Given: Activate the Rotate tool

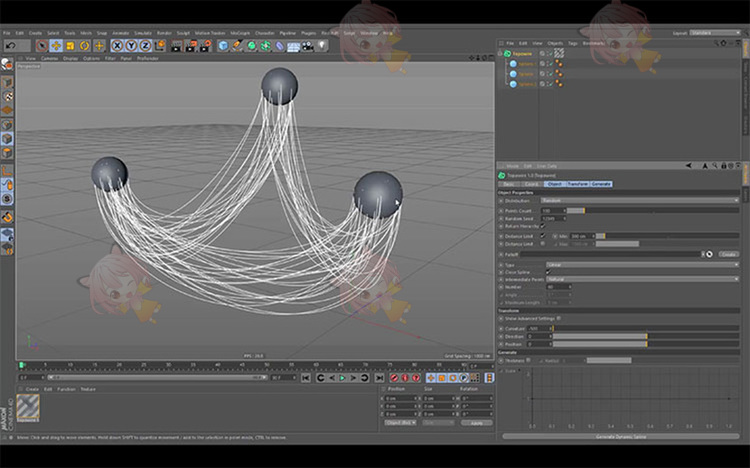Looking at the screenshot, I should pyautogui.click(x=85, y=46).
